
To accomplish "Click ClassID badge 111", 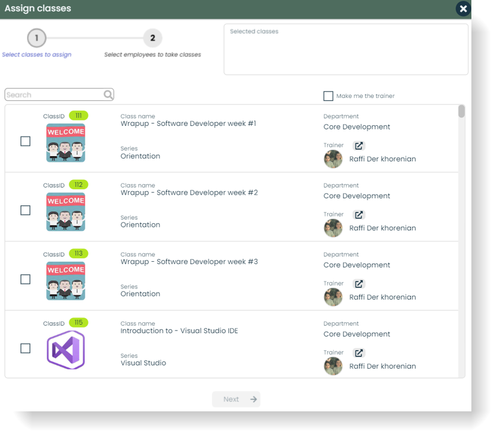I will (x=78, y=116).
